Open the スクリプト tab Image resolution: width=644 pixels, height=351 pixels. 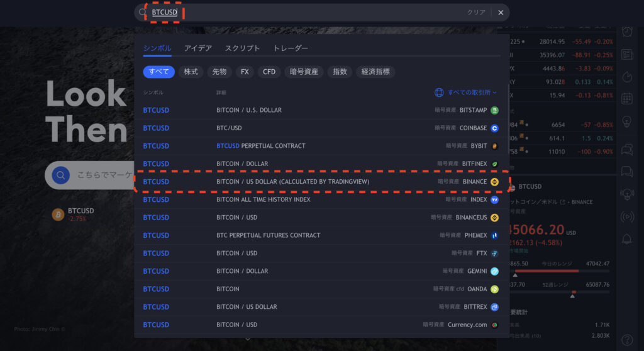tap(242, 48)
